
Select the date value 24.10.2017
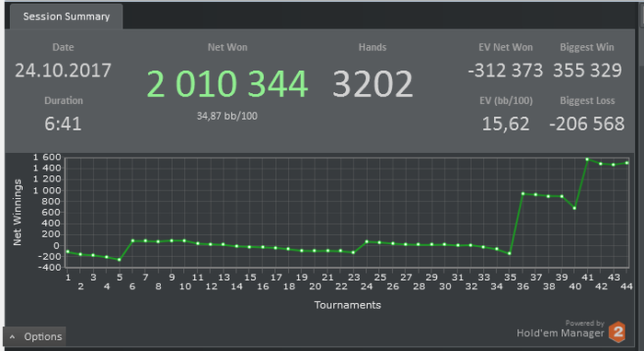pyautogui.click(x=63, y=70)
